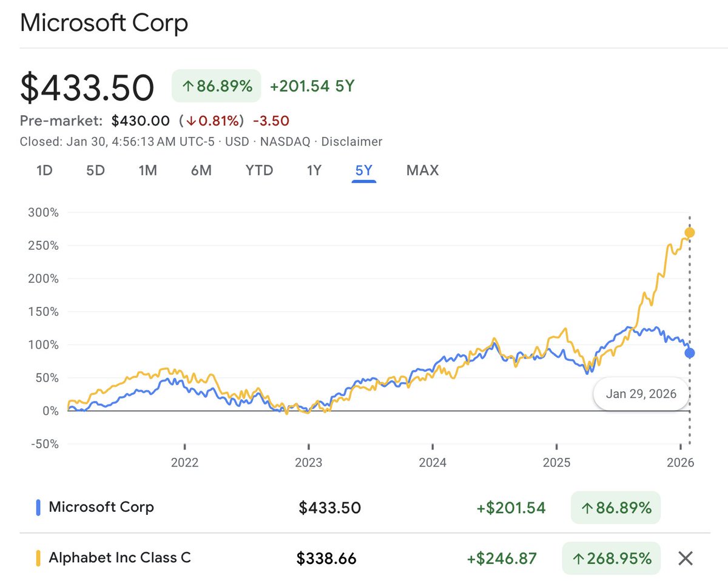The image size is (728, 581).
Task: Click the blue Microsoft Corp color swatch
Action: [38, 507]
